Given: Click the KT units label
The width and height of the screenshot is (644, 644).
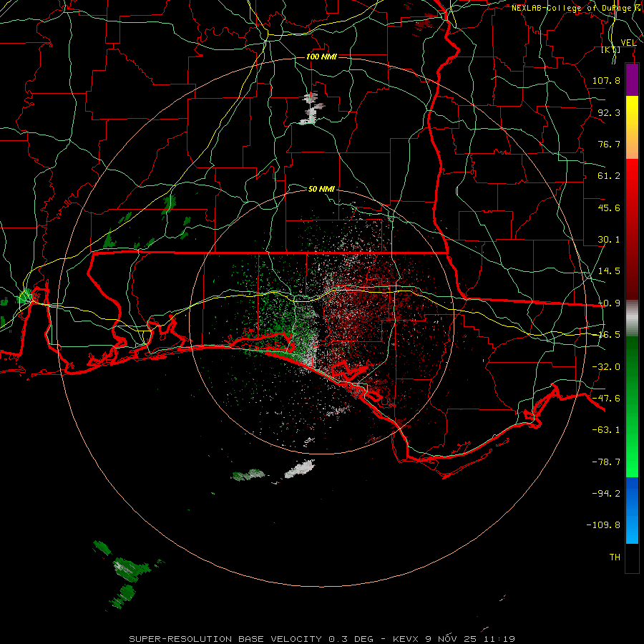Looking at the screenshot, I should 611,49.
